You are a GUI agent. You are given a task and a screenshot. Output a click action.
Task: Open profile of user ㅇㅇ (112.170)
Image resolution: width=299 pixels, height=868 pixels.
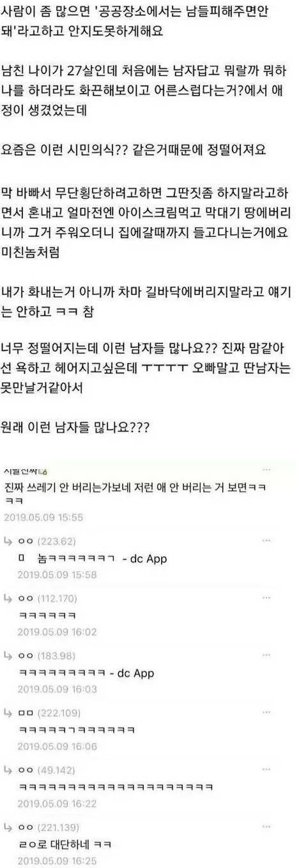tap(47, 597)
